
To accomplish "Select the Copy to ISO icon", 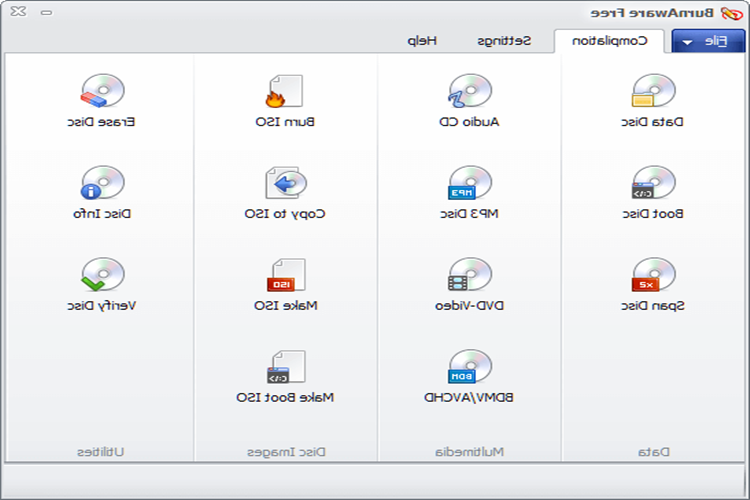I will click(286, 182).
